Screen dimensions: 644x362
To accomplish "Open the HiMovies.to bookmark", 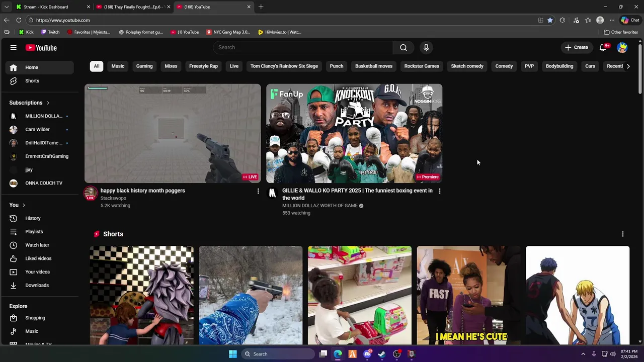I will [279, 32].
